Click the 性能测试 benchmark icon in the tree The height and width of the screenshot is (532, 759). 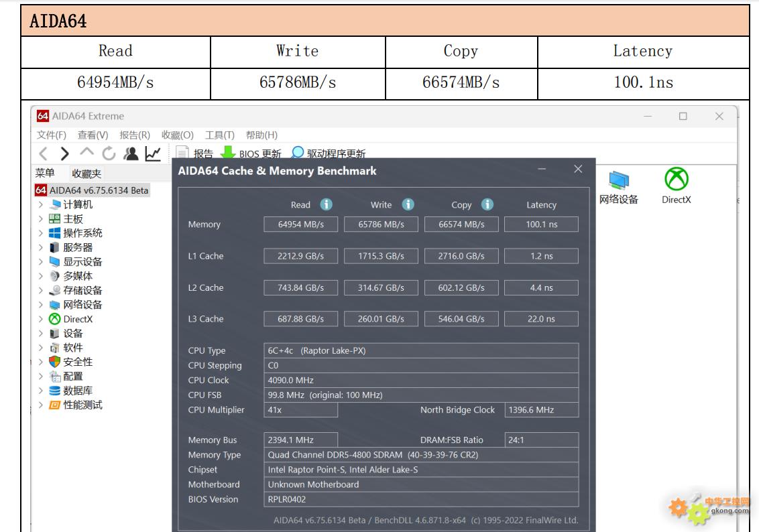tap(55, 405)
